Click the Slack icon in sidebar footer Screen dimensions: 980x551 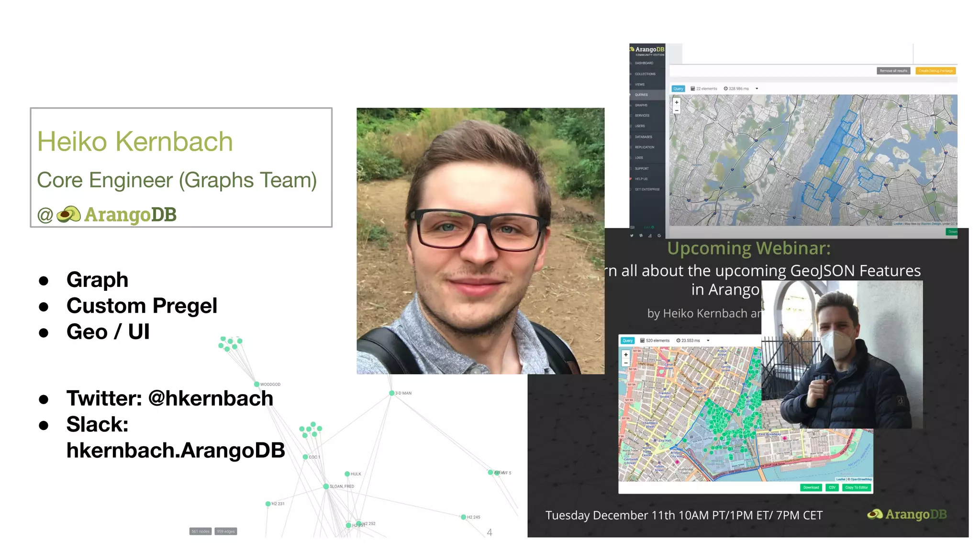(x=641, y=235)
